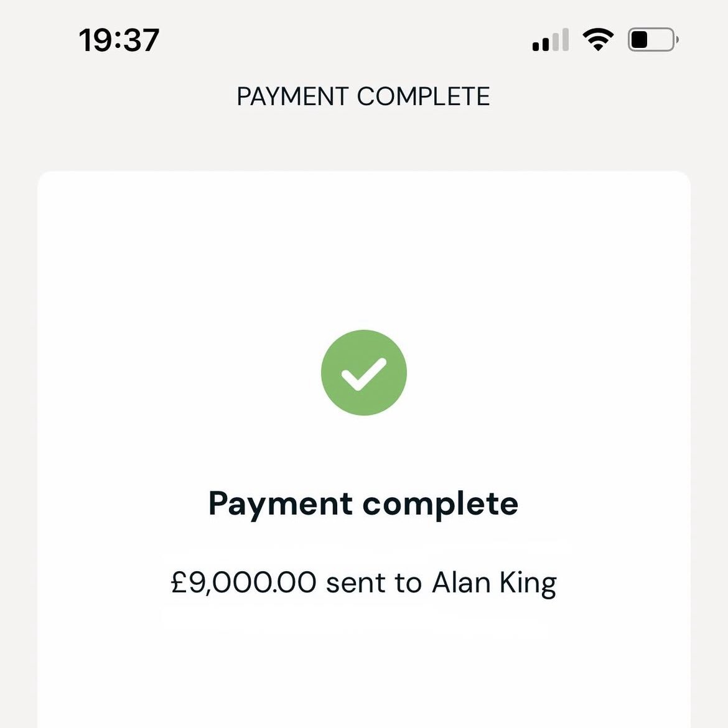Tap the uppercase PAYMENT COMPLETE screen title
728x728 pixels.
click(363, 96)
